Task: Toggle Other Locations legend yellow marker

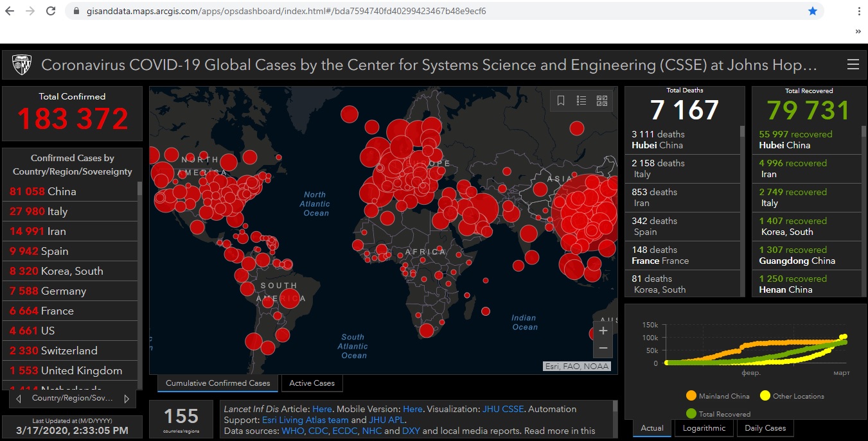Action: click(765, 396)
